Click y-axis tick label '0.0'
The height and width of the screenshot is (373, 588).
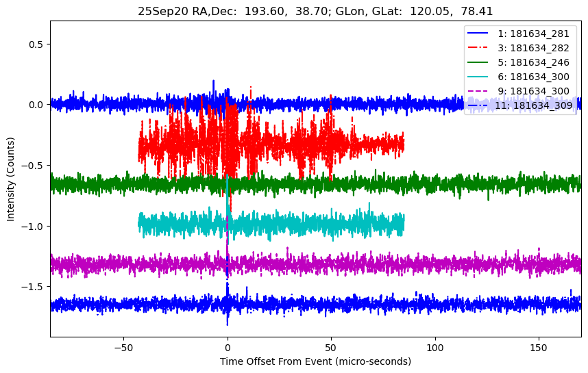36,105
